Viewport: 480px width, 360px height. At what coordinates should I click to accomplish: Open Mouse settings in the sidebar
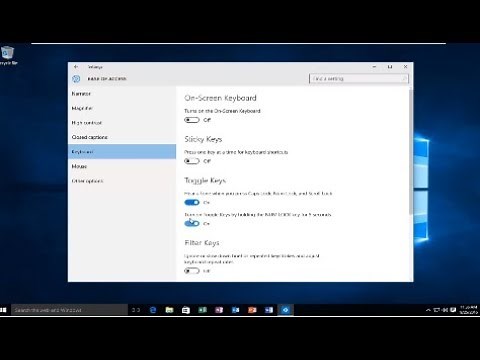pos(122,166)
